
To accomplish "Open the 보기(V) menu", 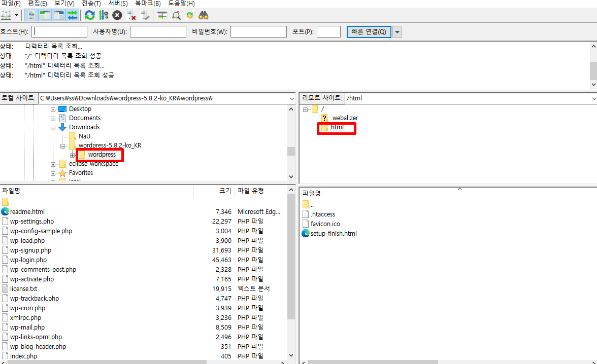I will coord(64,4).
